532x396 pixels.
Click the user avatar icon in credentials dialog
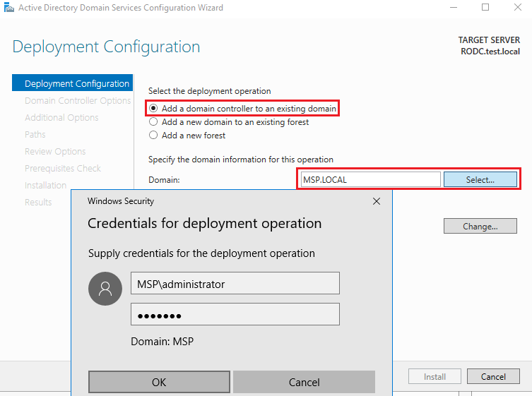coord(105,289)
